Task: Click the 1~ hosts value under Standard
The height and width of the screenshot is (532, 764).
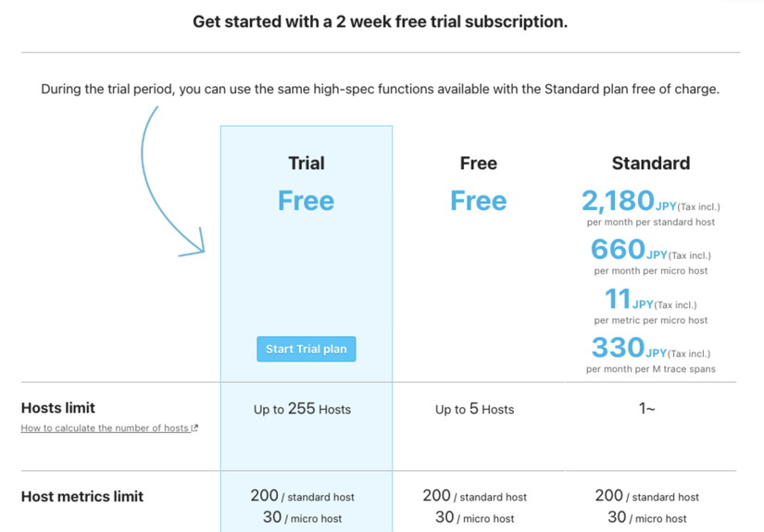Action: click(x=646, y=408)
